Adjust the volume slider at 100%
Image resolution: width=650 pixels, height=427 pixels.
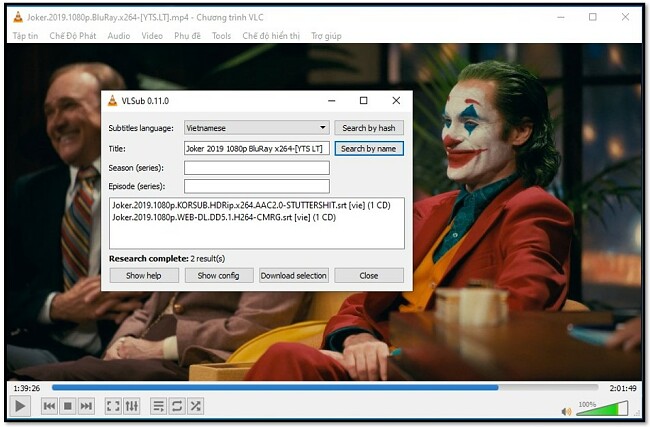602,408
